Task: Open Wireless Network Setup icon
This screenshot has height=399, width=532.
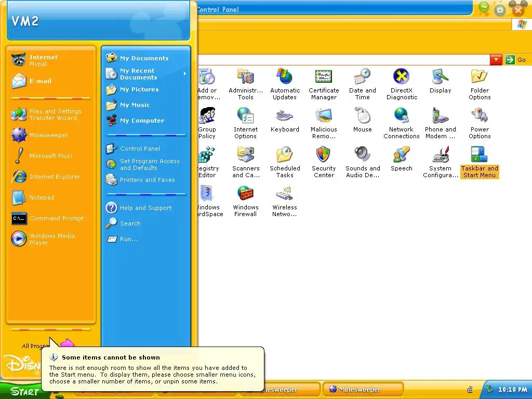Action: 285,201
